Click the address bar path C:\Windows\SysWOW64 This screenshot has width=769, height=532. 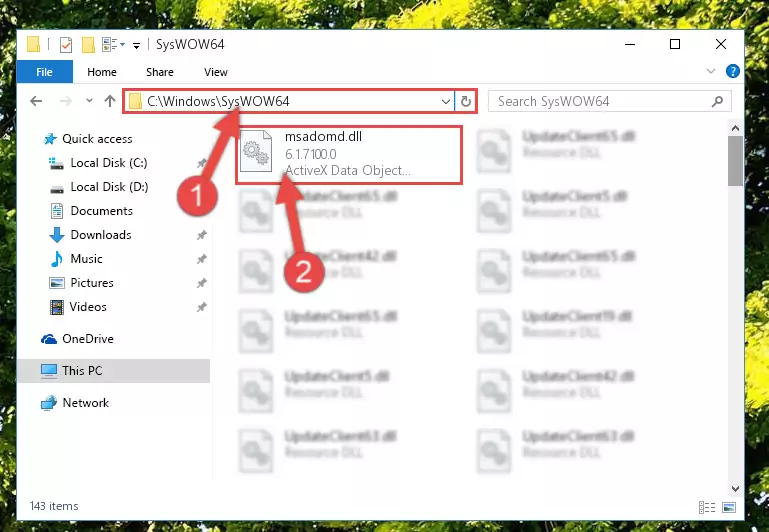pyautogui.click(x=218, y=101)
